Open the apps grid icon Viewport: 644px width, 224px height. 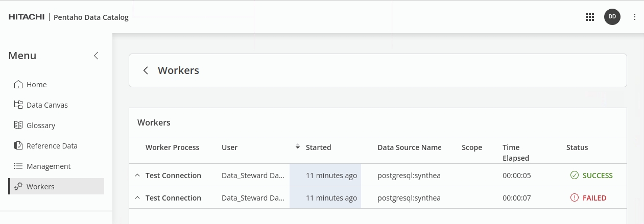pos(589,17)
